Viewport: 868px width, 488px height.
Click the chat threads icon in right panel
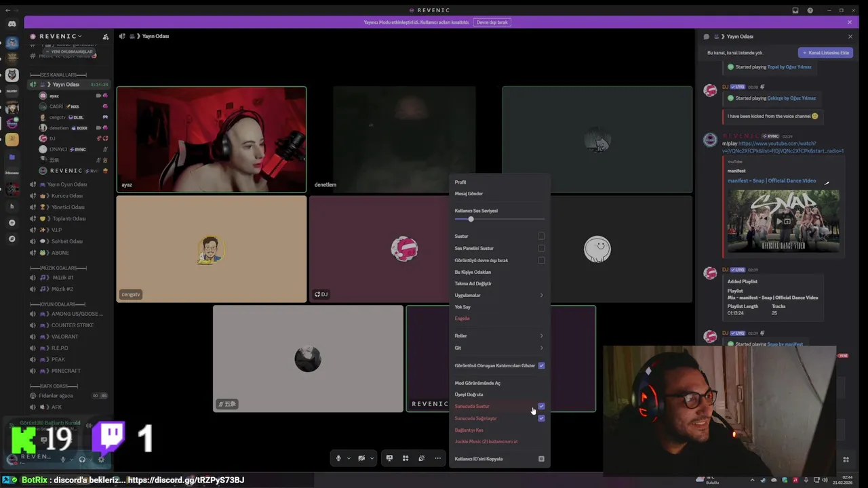[706, 37]
